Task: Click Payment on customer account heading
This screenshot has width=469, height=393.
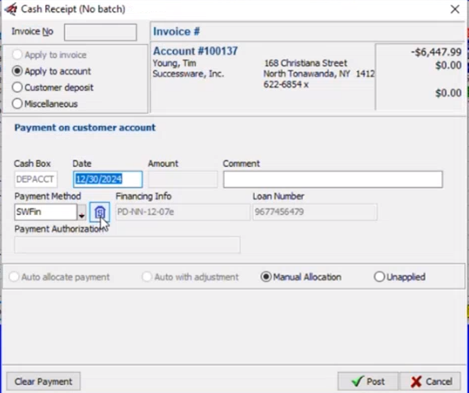Action: click(x=85, y=128)
